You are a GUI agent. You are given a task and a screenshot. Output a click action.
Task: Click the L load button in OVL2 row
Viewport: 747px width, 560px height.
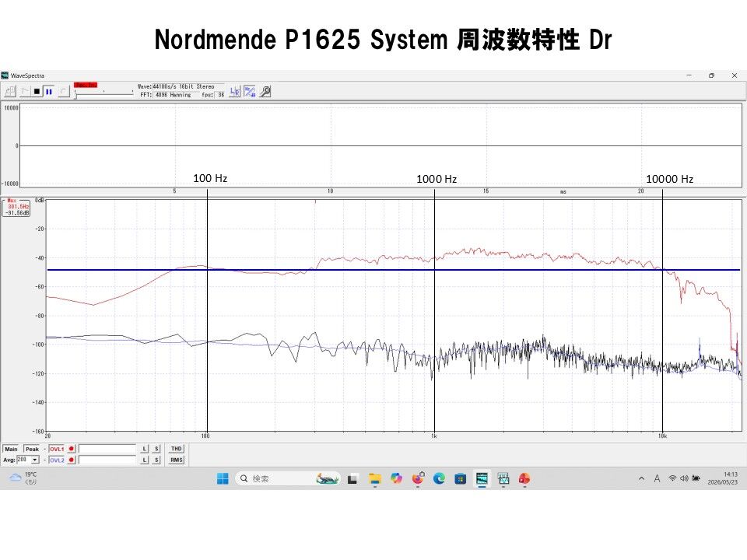tap(145, 460)
